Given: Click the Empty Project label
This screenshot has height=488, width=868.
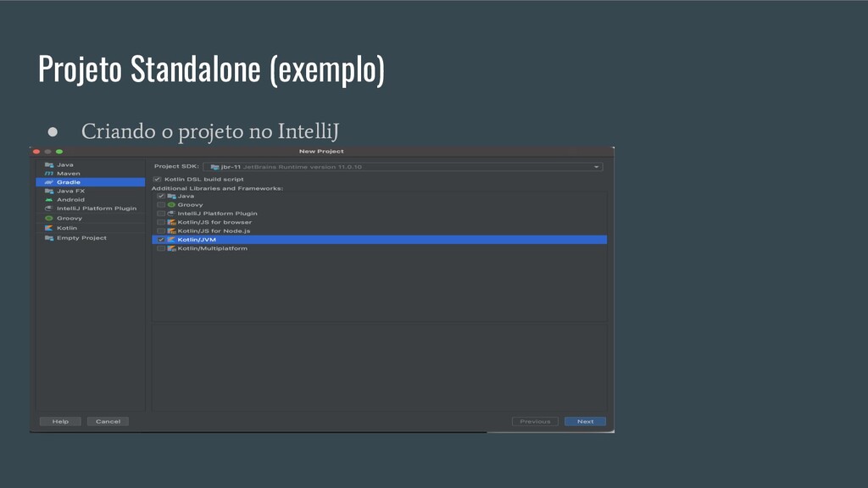Looking at the screenshot, I should pos(81,238).
